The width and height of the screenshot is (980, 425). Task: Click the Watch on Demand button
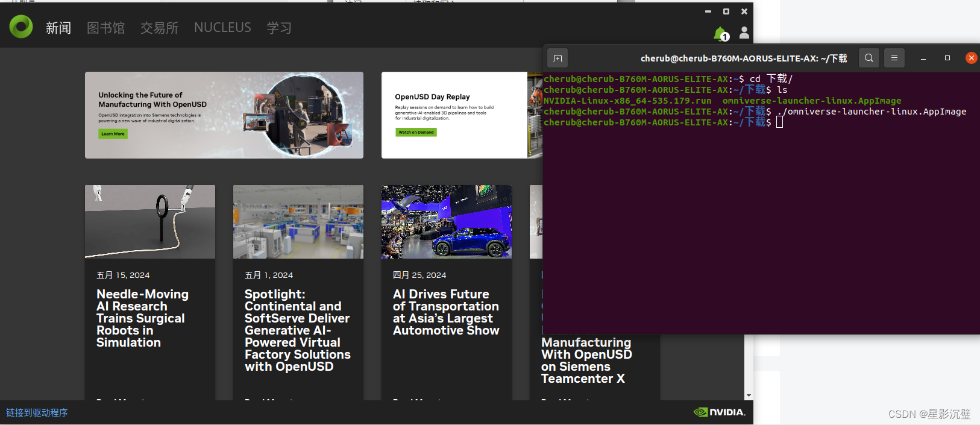[416, 132]
